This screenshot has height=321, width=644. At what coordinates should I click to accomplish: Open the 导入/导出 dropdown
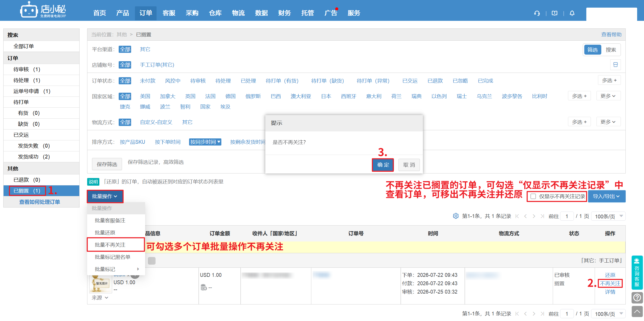(606, 196)
